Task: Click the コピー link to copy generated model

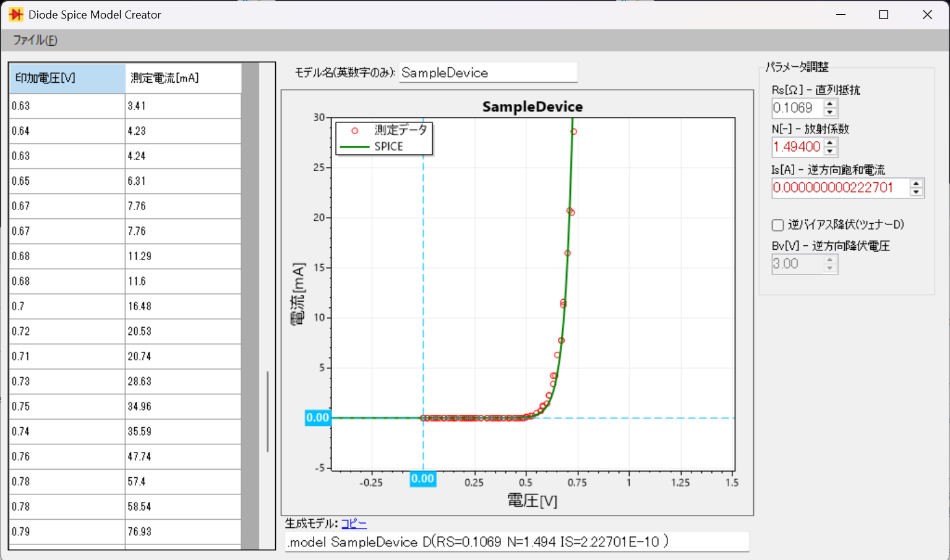Action: pos(353,523)
